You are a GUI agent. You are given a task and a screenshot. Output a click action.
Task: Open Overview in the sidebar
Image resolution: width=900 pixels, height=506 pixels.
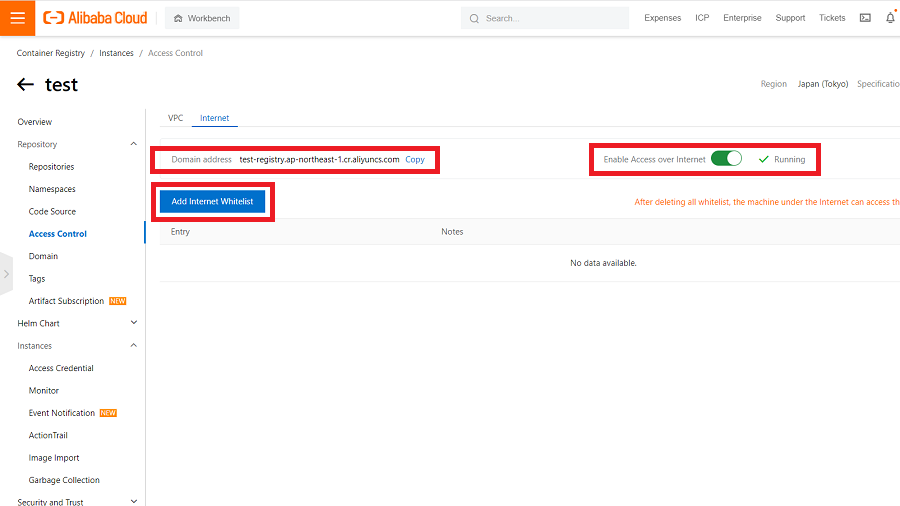[34, 122]
